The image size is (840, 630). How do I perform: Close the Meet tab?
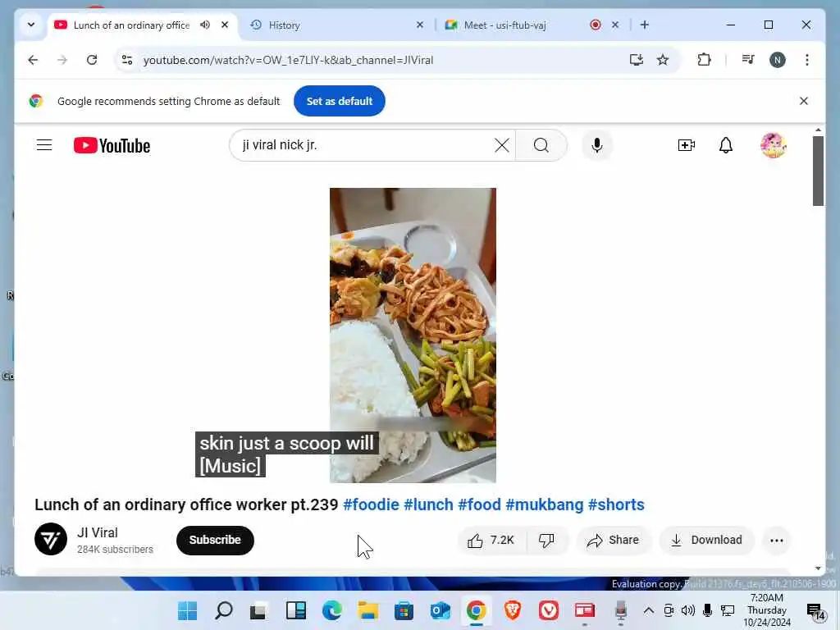[615, 25]
